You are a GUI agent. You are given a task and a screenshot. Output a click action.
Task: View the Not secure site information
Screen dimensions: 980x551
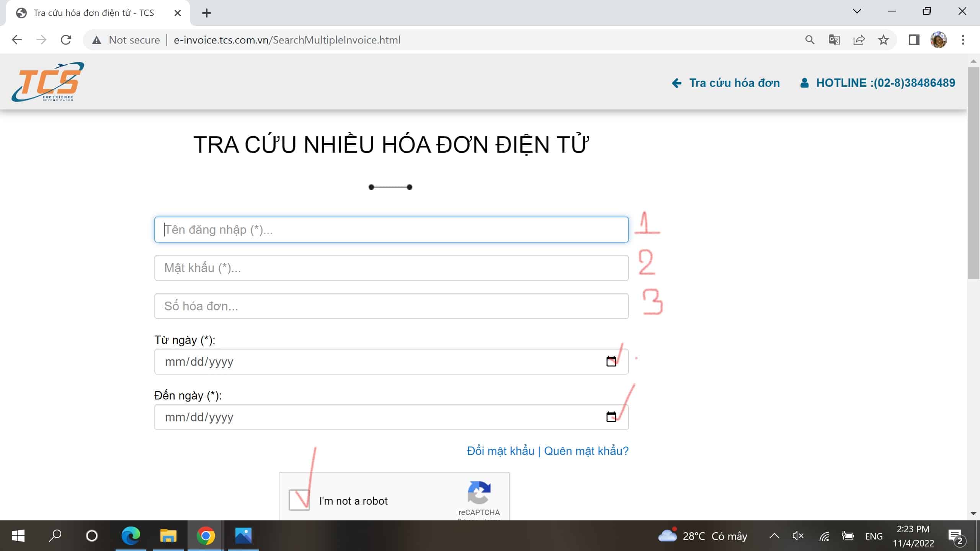coord(126,40)
